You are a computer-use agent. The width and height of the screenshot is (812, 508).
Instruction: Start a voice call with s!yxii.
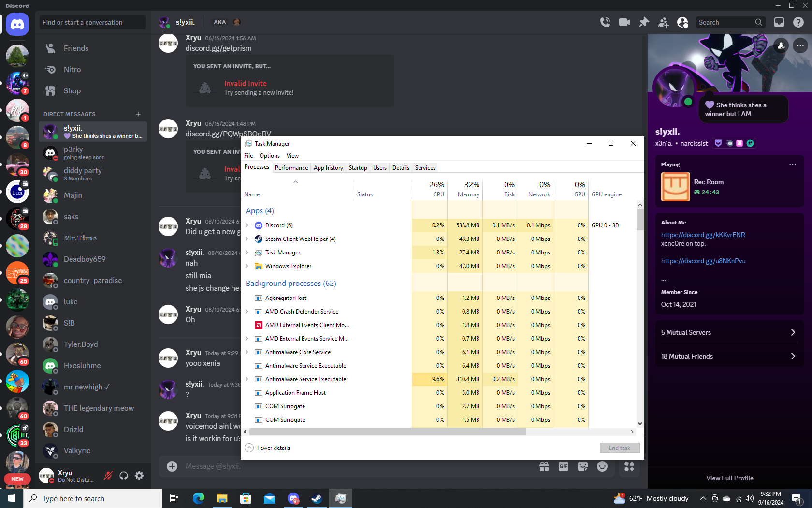(605, 22)
